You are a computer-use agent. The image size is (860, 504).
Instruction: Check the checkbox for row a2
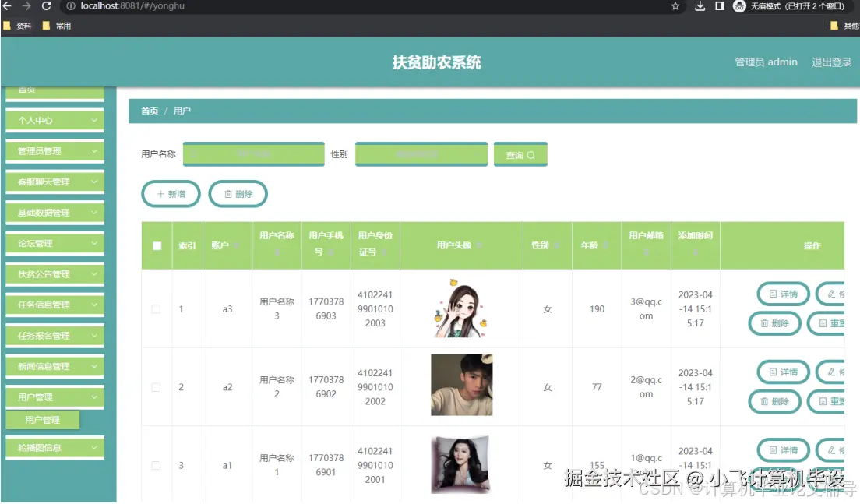point(156,387)
